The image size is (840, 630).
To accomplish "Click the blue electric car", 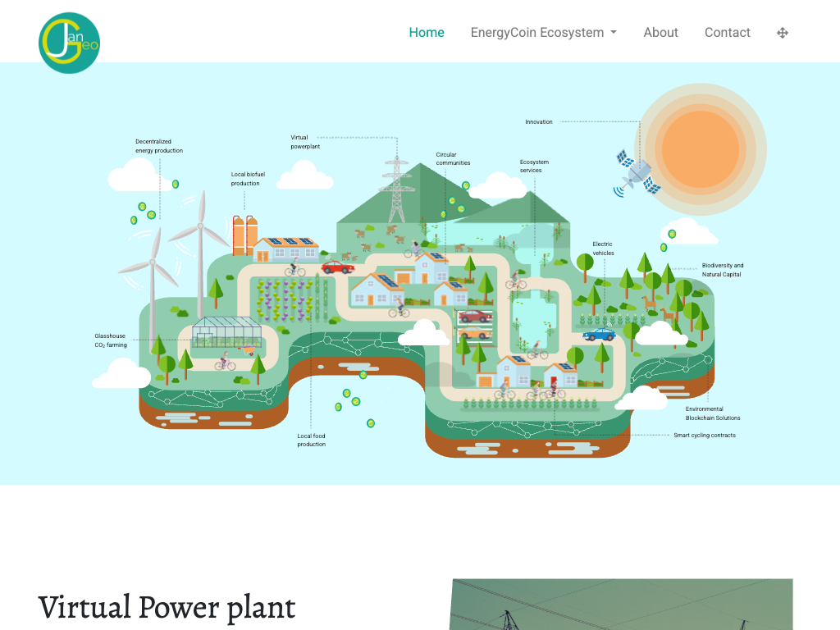I will tap(599, 335).
